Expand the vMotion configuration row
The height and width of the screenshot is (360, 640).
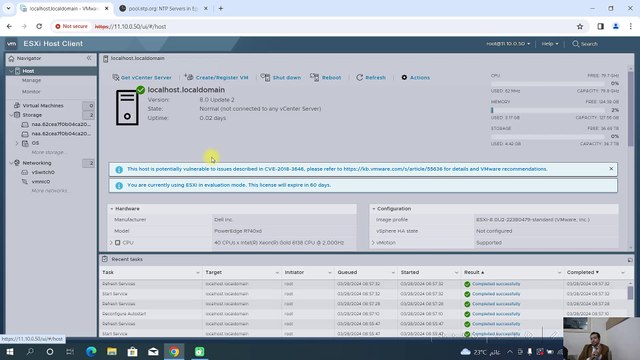(373, 242)
